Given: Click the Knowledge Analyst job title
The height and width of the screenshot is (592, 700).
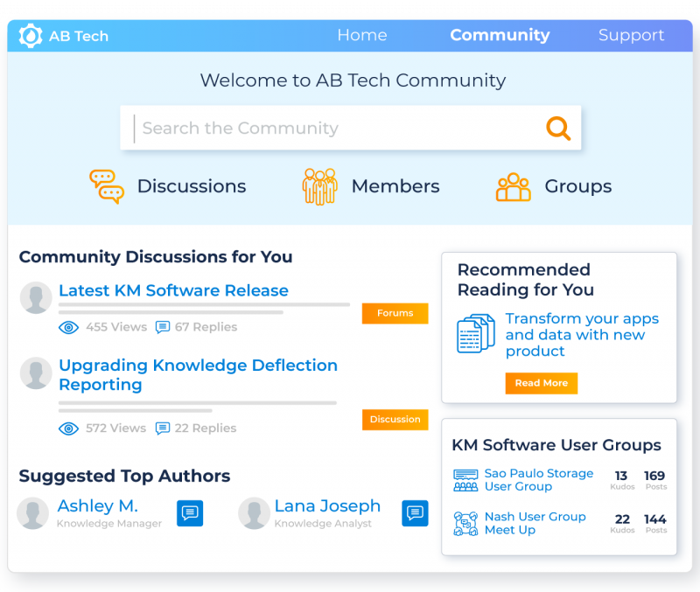Looking at the screenshot, I should (x=323, y=524).
